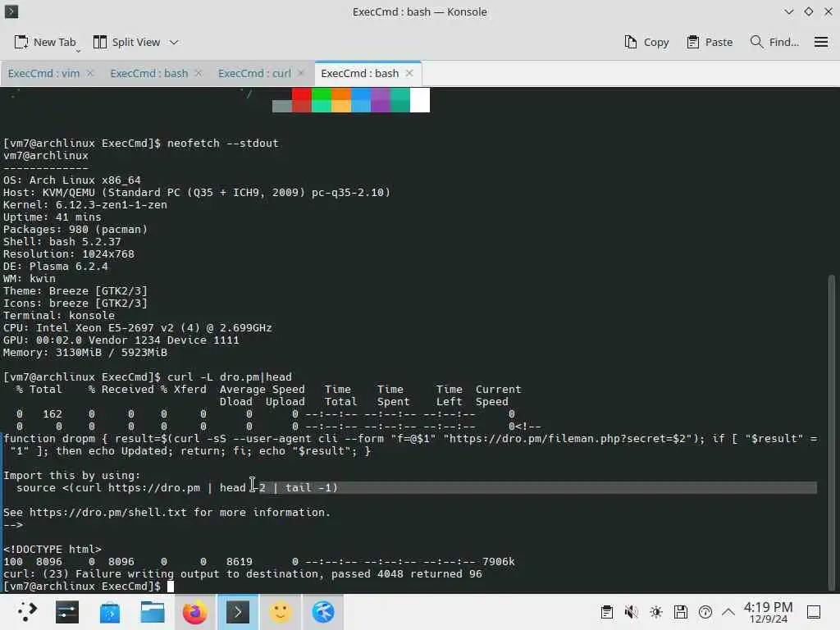Switch to the first ExecCmd : bash tab
Image resolution: width=840 pixels, height=630 pixels.
[149, 73]
